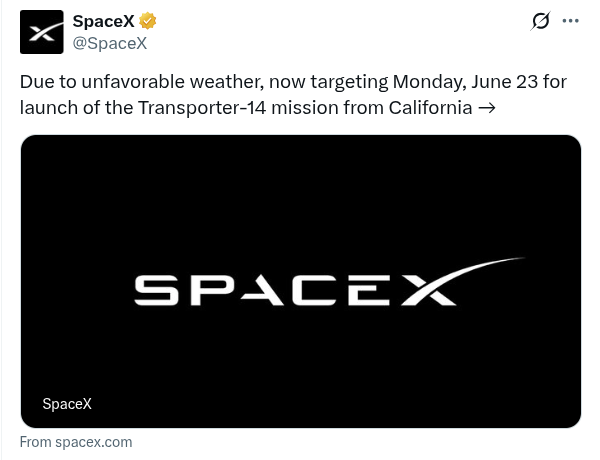Click the 'launch of the' text line

[77, 108]
